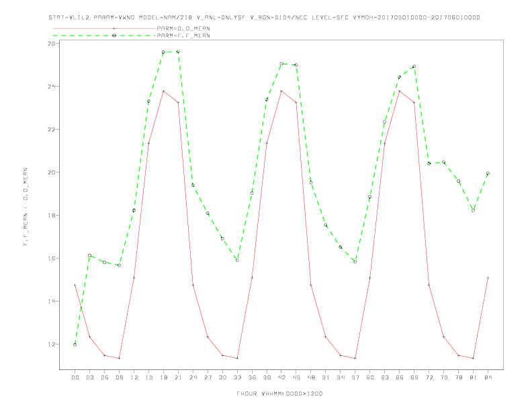Click the x-axis tick label 00

(x=75, y=377)
